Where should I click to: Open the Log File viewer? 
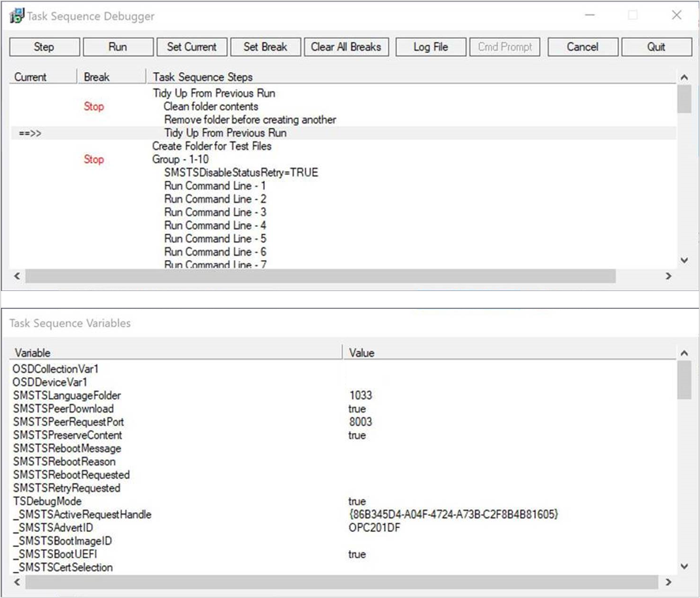pos(430,46)
